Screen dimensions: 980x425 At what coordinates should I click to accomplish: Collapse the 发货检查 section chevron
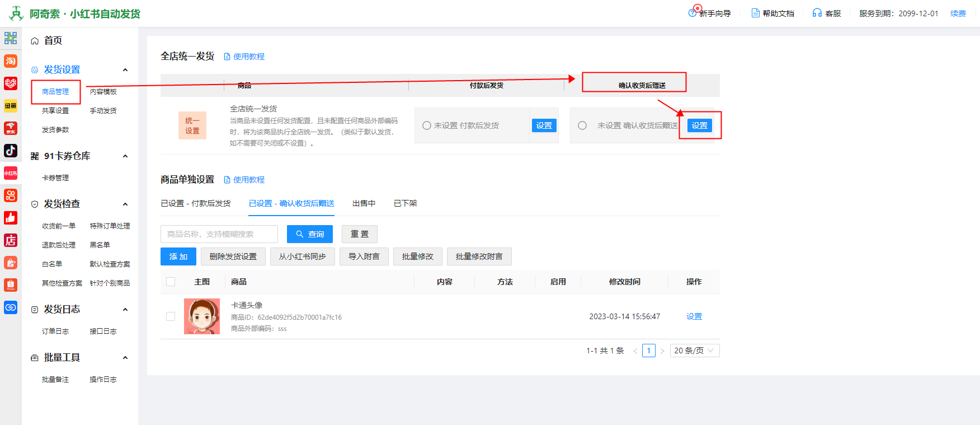click(125, 204)
